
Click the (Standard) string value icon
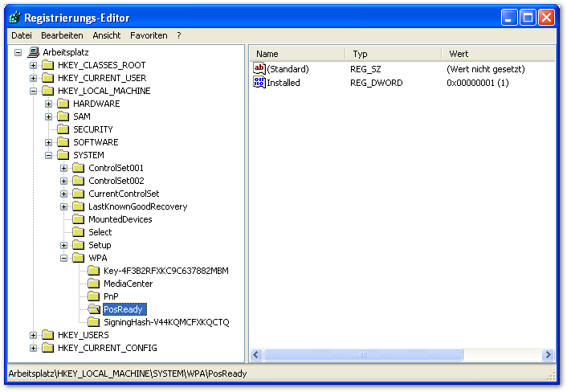coord(259,69)
